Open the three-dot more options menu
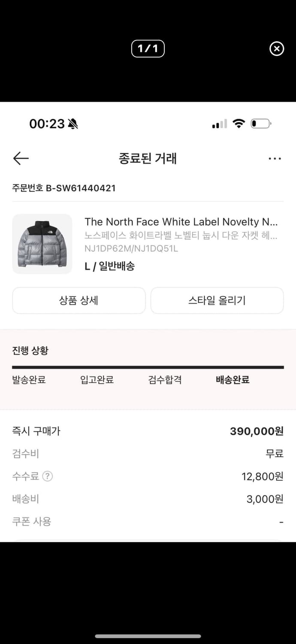 (275, 158)
